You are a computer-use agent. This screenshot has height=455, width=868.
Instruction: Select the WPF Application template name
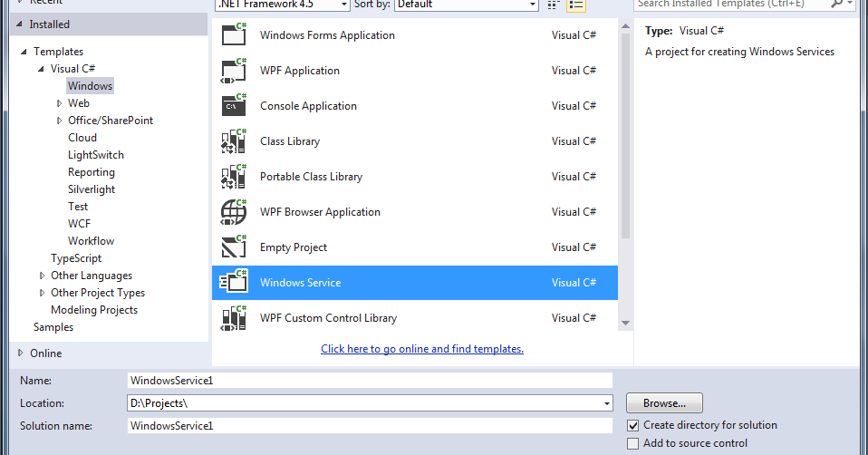(x=300, y=71)
